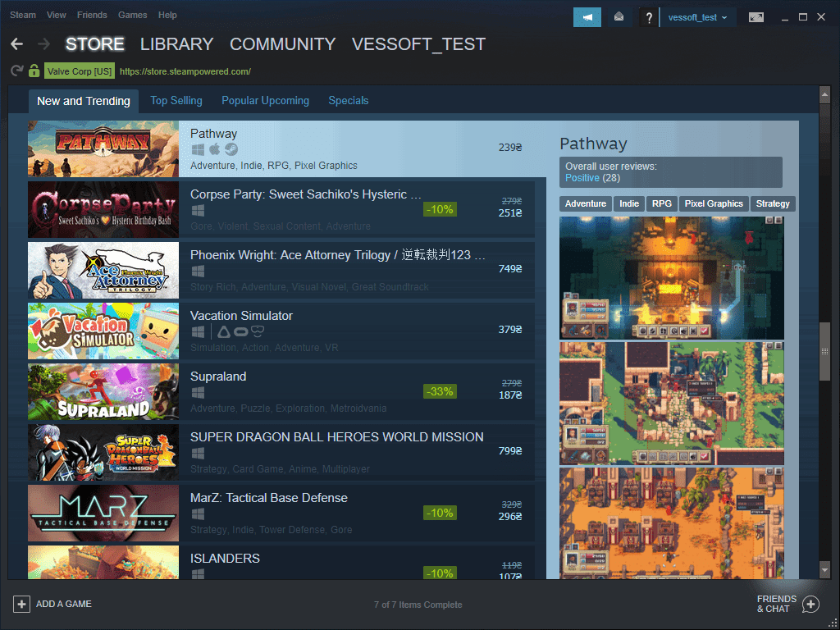Click the SteamOS platform icon for Pathway
840x630 pixels.
click(231, 149)
